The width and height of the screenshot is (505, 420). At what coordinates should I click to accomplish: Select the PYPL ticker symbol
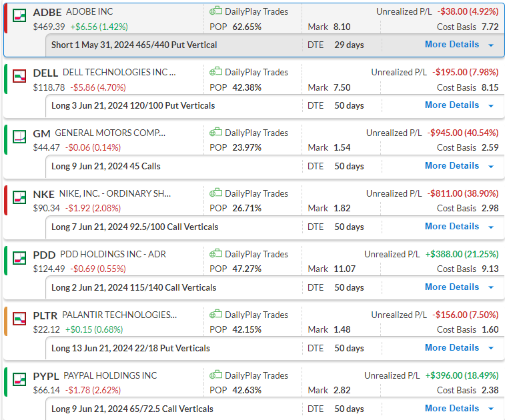[46, 376]
